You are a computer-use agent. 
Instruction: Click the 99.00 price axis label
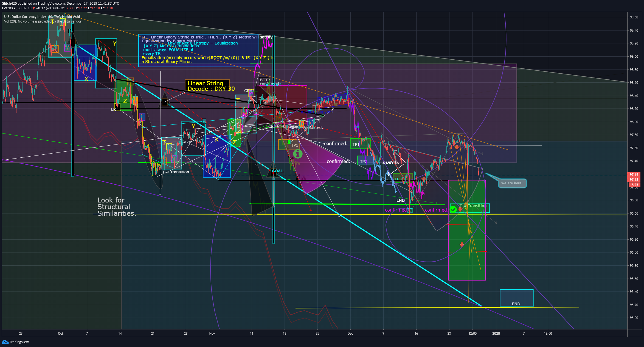(634, 57)
